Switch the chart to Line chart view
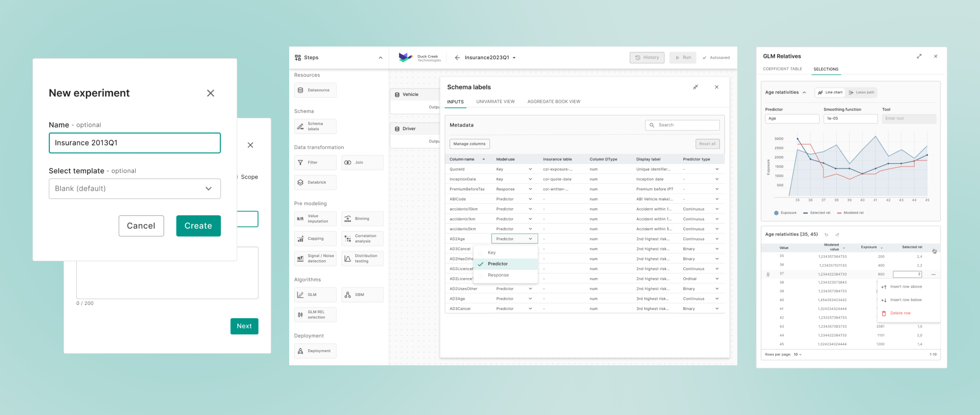The width and height of the screenshot is (980, 415). click(x=830, y=92)
